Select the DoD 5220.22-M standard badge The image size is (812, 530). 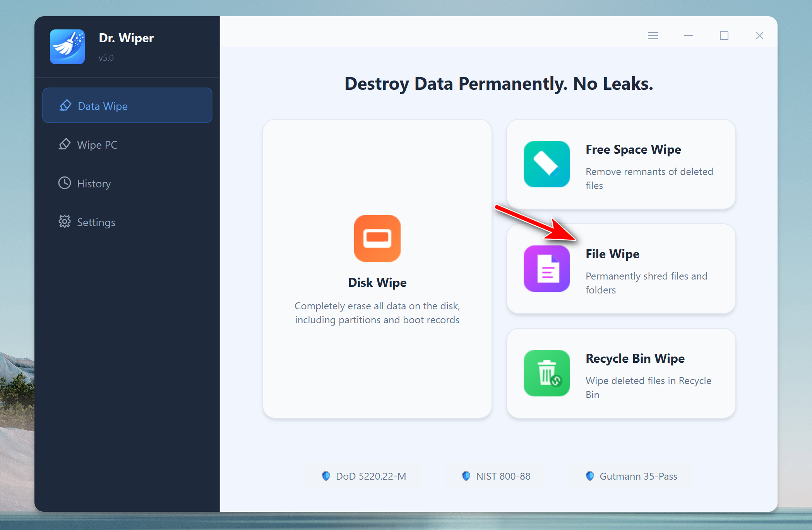point(363,476)
